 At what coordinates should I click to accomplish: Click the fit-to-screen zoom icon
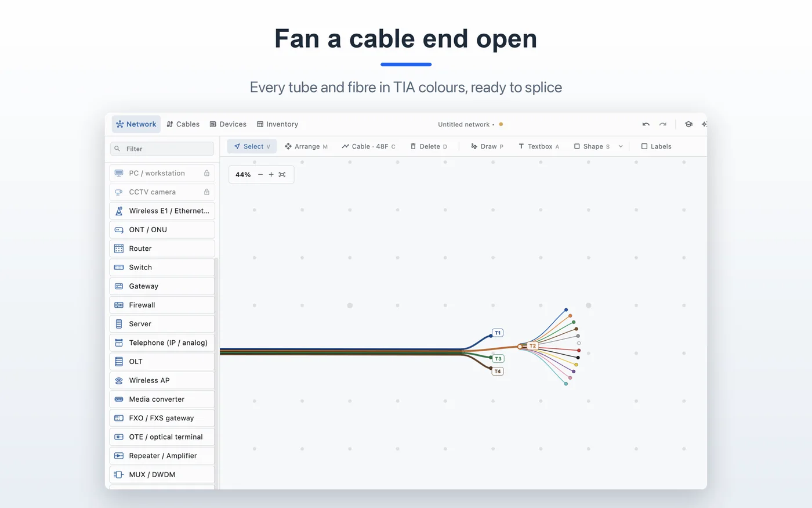tap(282, 175)
